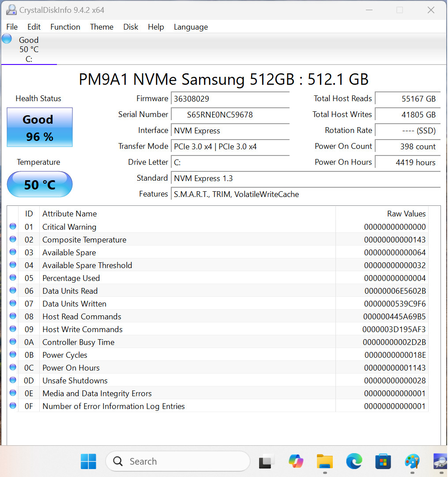Click status icon for Media and Data Integrity Errors
Screen dimensions: 448x477
pyautogui.click(x=13, y=393)
